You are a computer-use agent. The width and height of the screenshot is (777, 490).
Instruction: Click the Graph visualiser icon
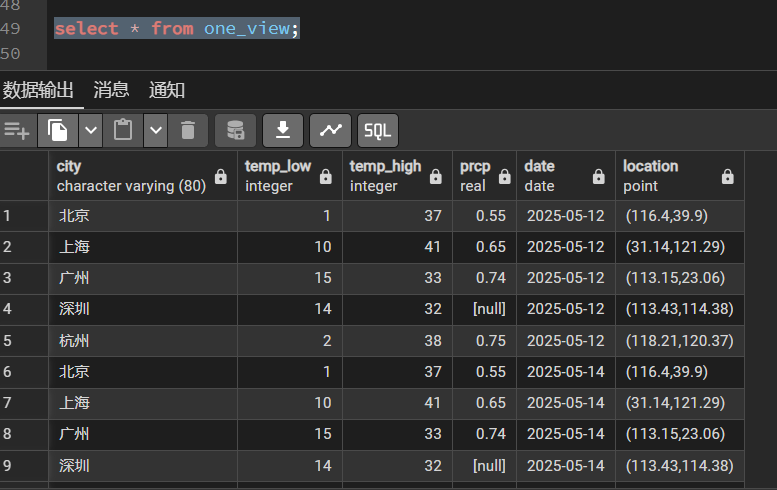[x=331, y=131]
